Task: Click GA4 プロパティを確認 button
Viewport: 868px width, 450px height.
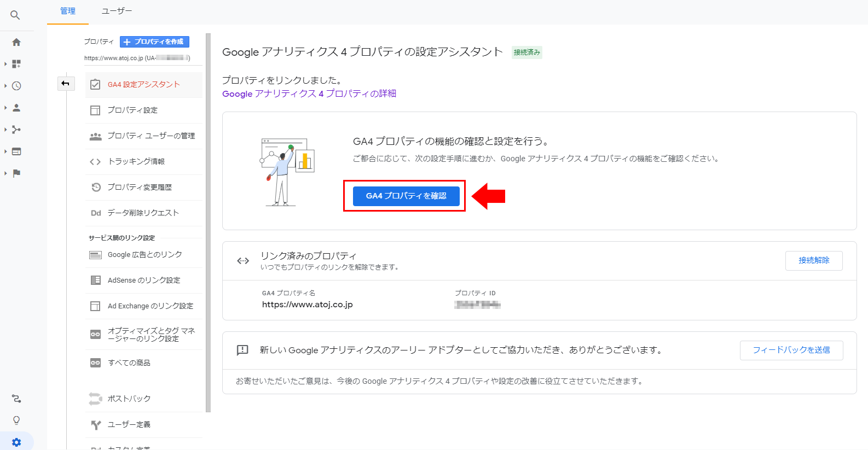Action: click(406, 196)
